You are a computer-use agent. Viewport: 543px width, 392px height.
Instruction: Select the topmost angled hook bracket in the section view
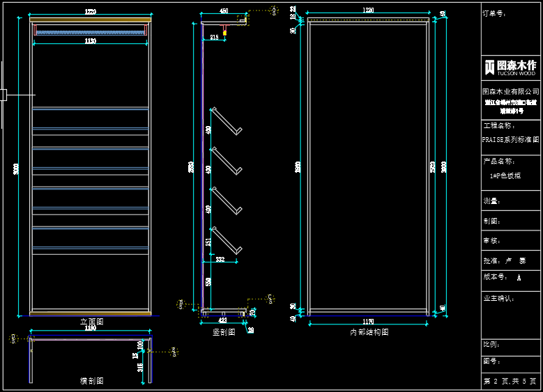(x=227, y=120)
